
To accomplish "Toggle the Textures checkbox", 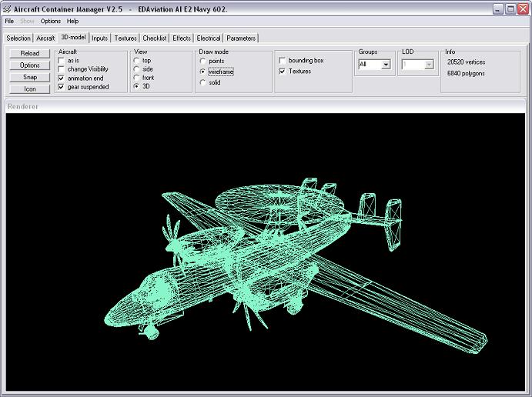I will pos(283,71).
